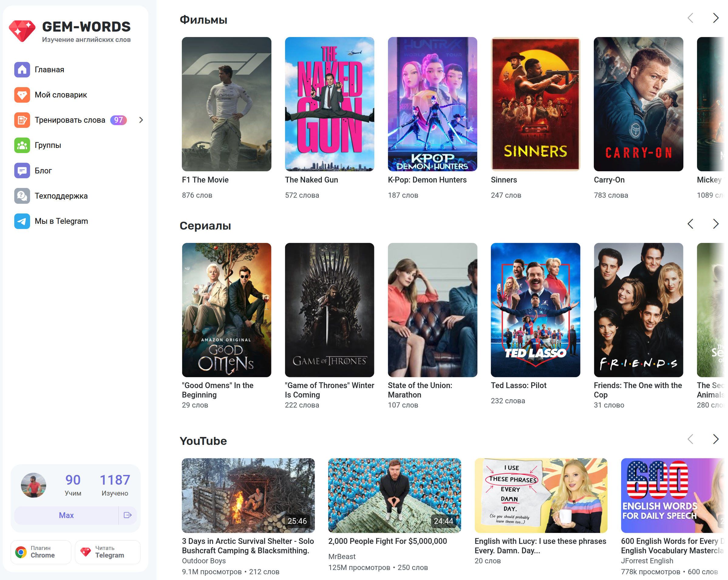This screenshot has width=728, height=580.
Task: Click the gray support icon for Техподдержка
Action: pos(22,196)
